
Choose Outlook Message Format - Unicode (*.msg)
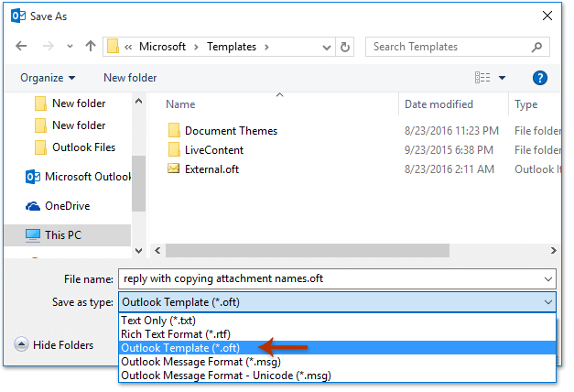tap(337, 376)
